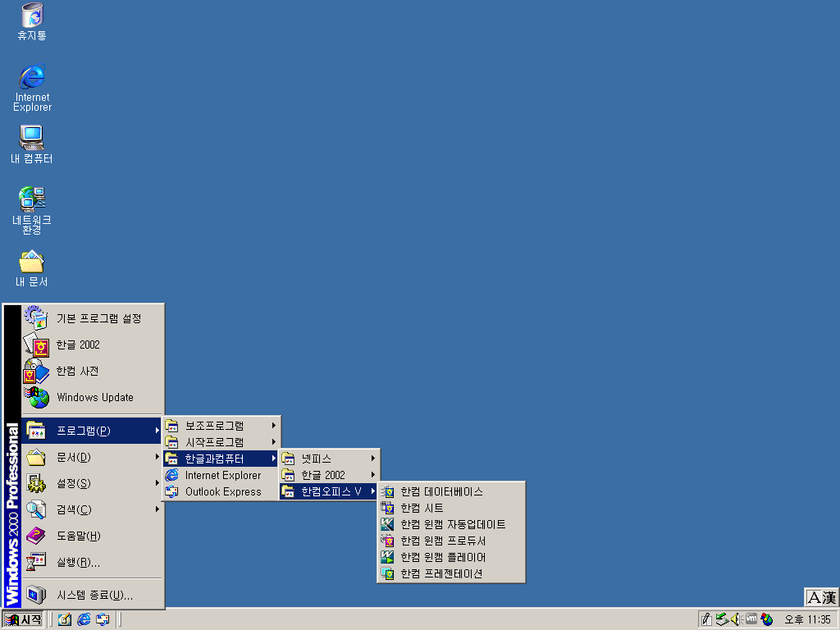This screenshot has height=630, width=840.
Task: Expand the 시작프로그램 submenu arrow
Action: pyautogui.click(x=274, y=442)
